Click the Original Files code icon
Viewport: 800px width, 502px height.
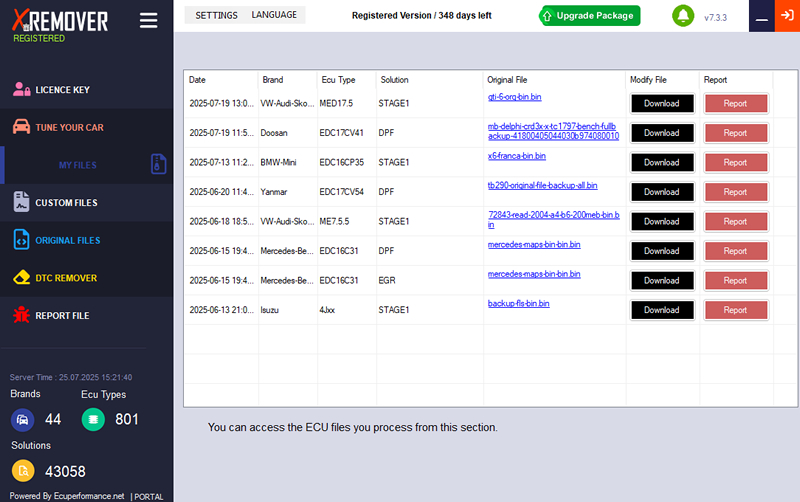(21, 240)
